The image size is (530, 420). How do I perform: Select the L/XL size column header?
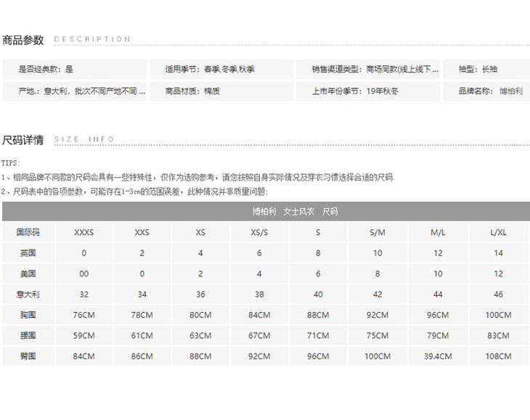498,233
